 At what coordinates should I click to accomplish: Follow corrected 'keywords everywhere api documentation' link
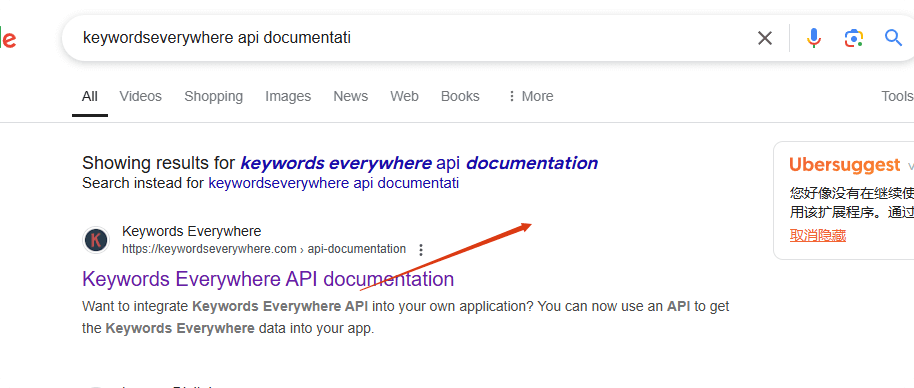[x=419, y=163]
